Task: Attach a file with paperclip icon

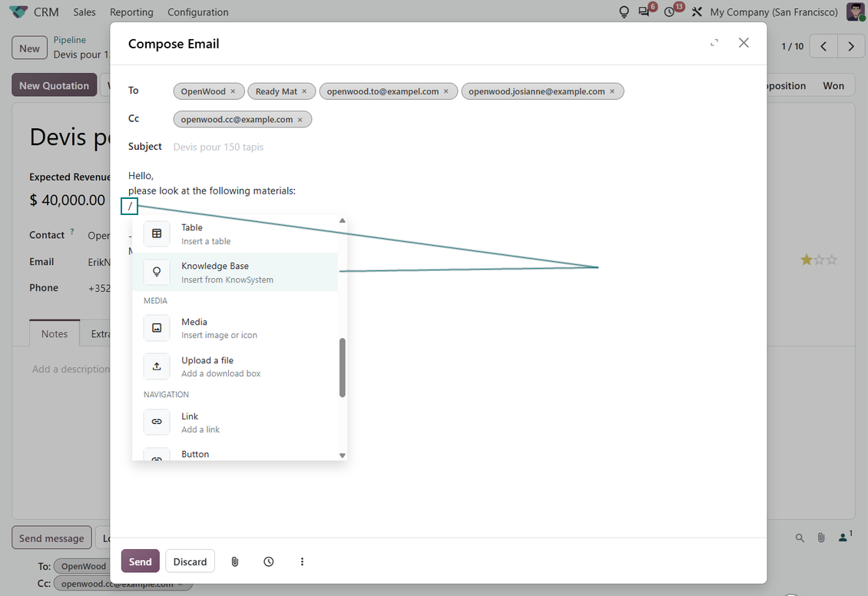Action: [x=235, y=561]
